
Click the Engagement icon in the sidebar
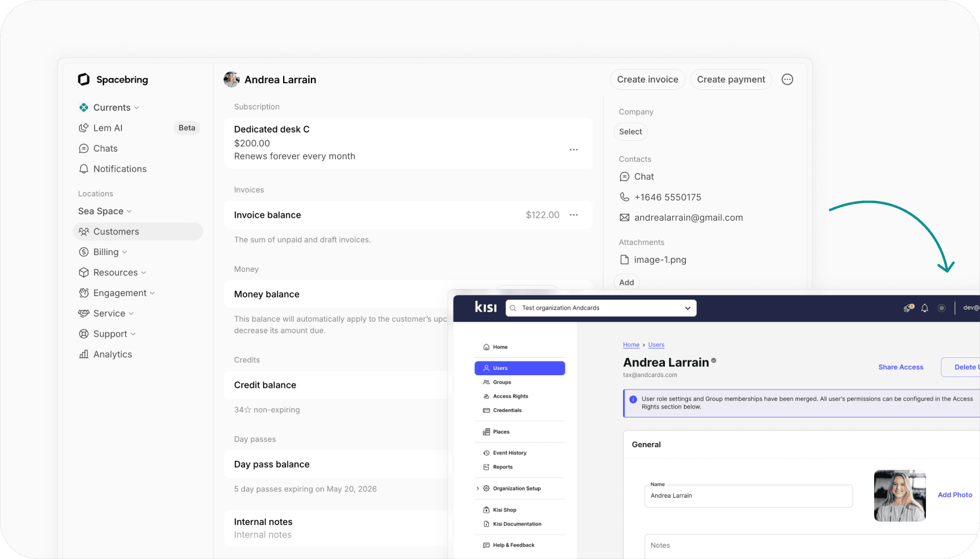(x=84, y=293)
